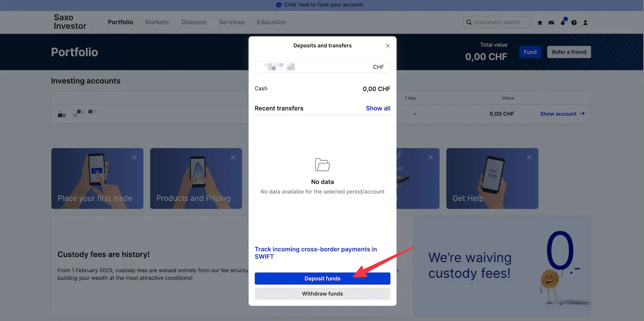Viewport: 644px width, 321px height.
Task: Open the help question mark icon
Action: (574, 22)
